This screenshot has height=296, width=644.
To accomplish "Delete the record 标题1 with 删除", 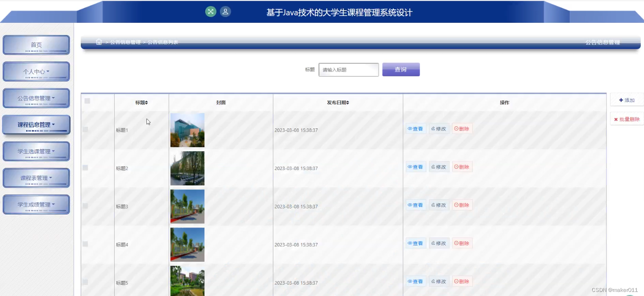I will click(x=462, y=129).
